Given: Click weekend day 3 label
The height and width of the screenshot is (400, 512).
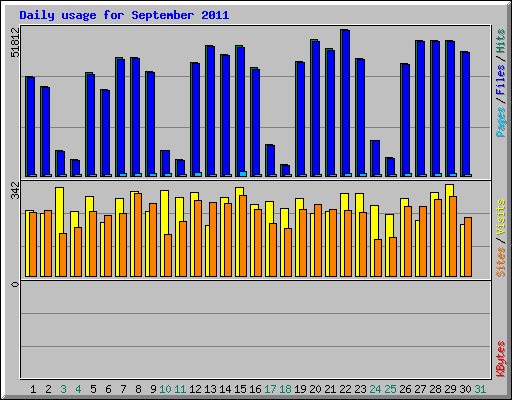Looking at the screenshot, I should point(63,389).
